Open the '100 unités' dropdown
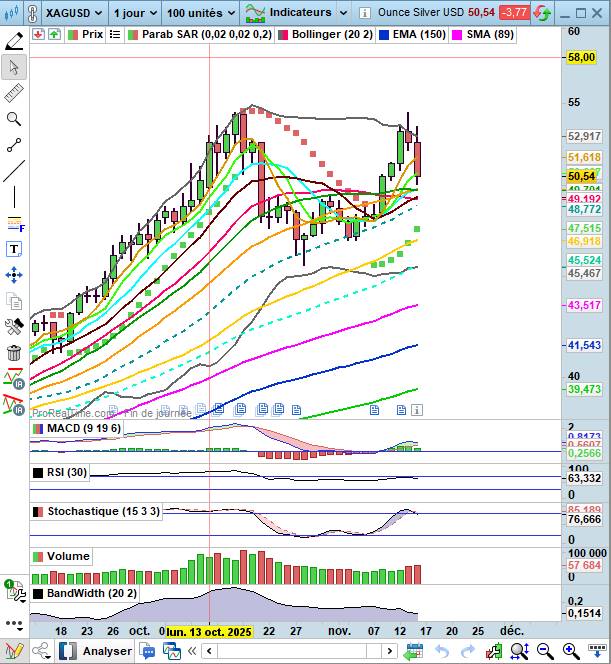The width and height of the screenshot is (611, 664). click(x=200, y=13)
